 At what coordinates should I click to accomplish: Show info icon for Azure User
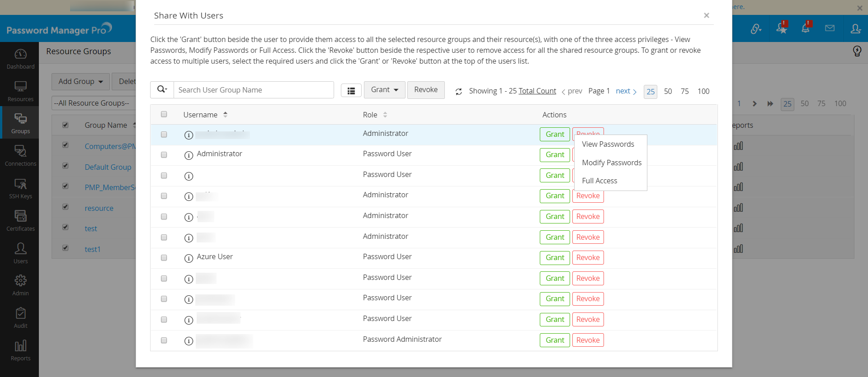189,258
